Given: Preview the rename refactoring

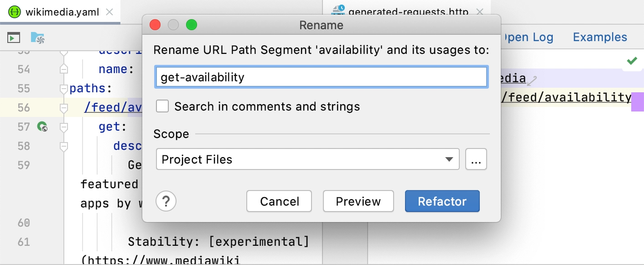Looking at the screenshot, I should click(x=358, y=201).
